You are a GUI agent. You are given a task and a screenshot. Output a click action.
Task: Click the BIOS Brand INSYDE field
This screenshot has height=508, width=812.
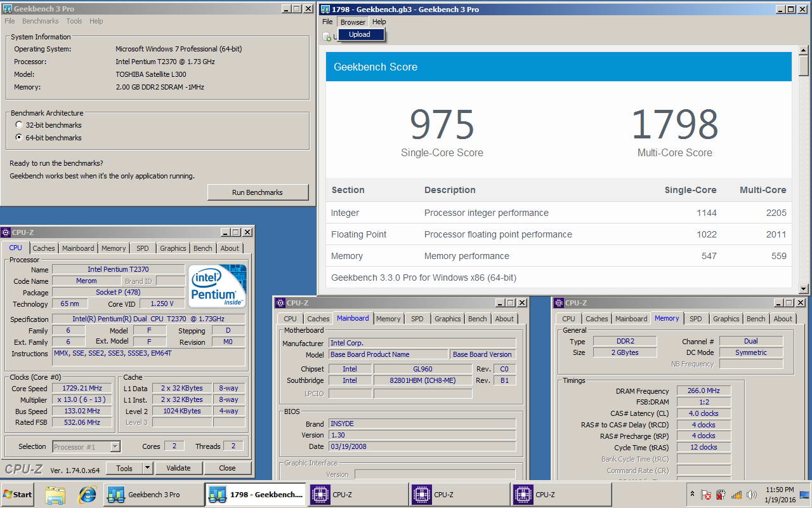[422, 424]
